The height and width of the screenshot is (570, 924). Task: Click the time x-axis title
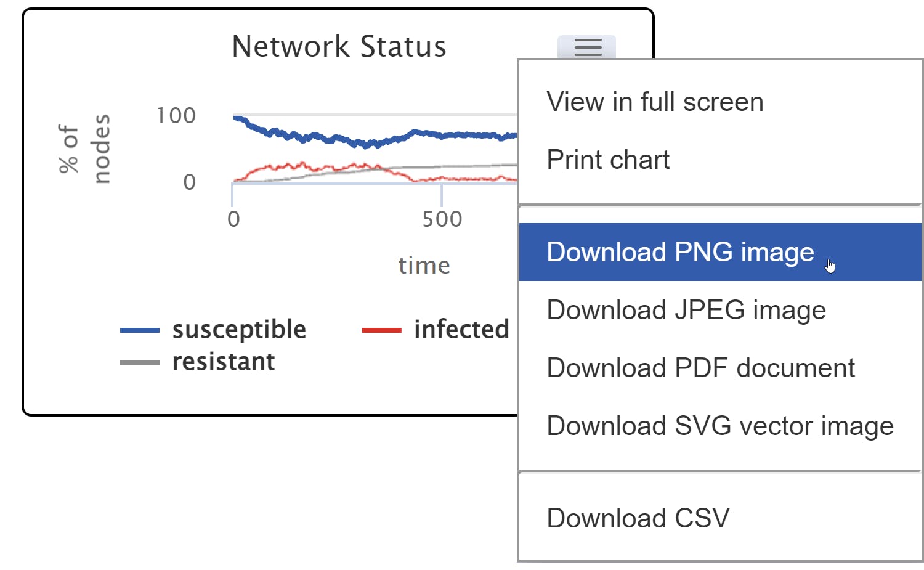(x=424, y=266)
